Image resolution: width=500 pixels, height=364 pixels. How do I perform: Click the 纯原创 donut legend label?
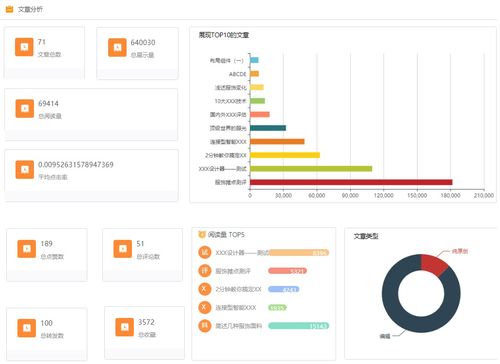click(460, 251)
